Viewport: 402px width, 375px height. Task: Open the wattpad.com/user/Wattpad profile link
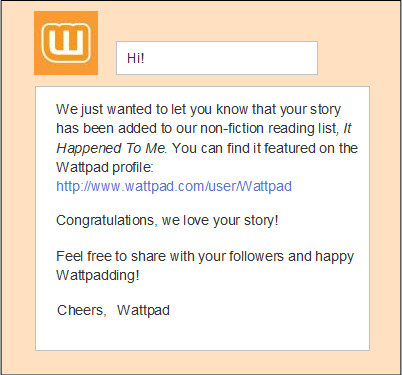click(x=174, y=186)
